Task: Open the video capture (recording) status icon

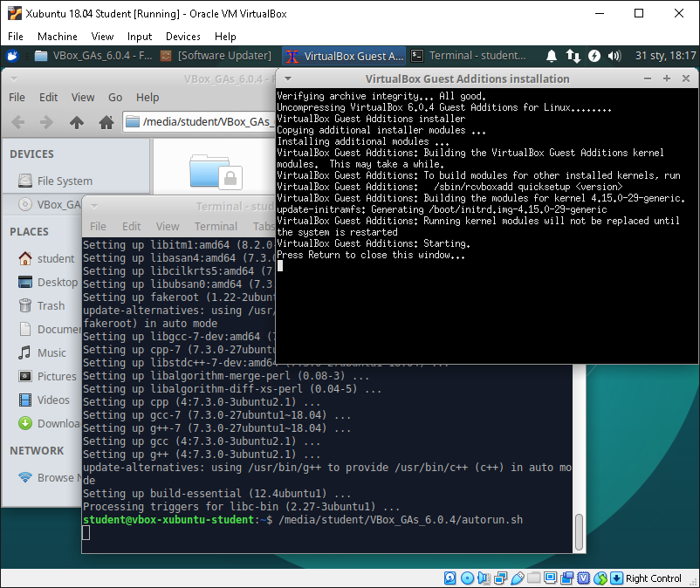Action: (x=567, y=578)
